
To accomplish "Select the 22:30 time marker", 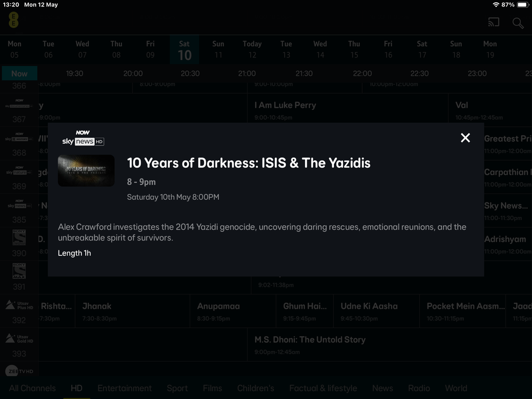I will 419,74.
